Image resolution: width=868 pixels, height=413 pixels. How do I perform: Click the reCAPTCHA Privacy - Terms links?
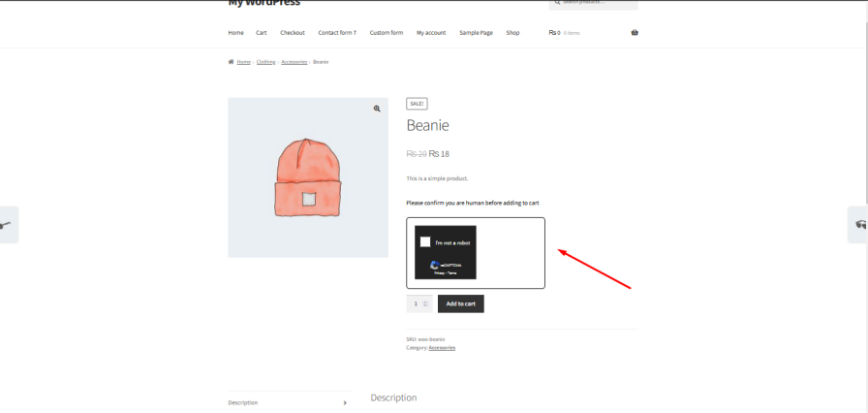tap(445, 273)
